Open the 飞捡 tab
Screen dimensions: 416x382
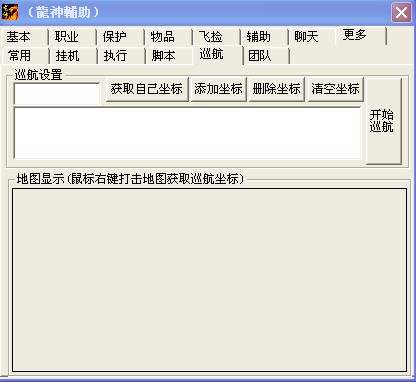pos(217,37)
